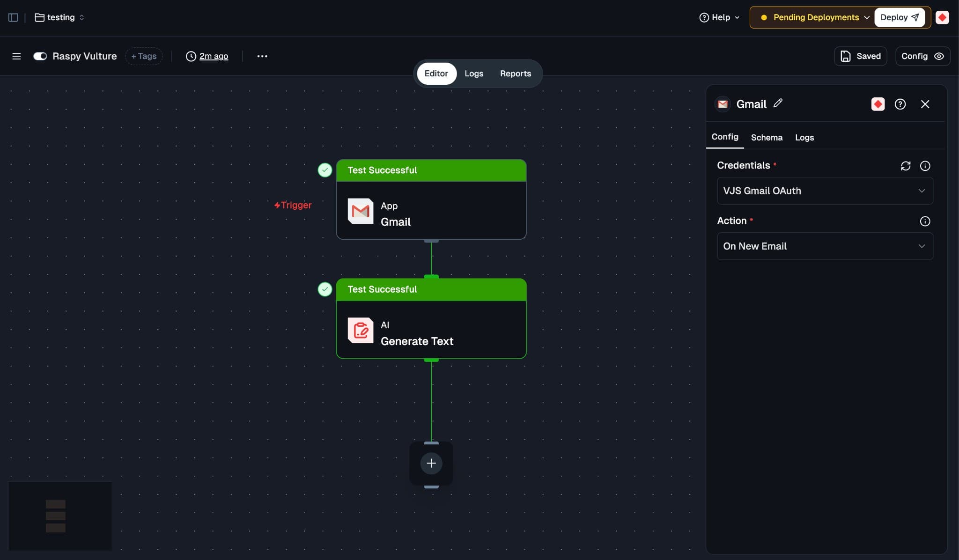
Task: Click the pencil icon to rename Gmail
Action: 778,103
